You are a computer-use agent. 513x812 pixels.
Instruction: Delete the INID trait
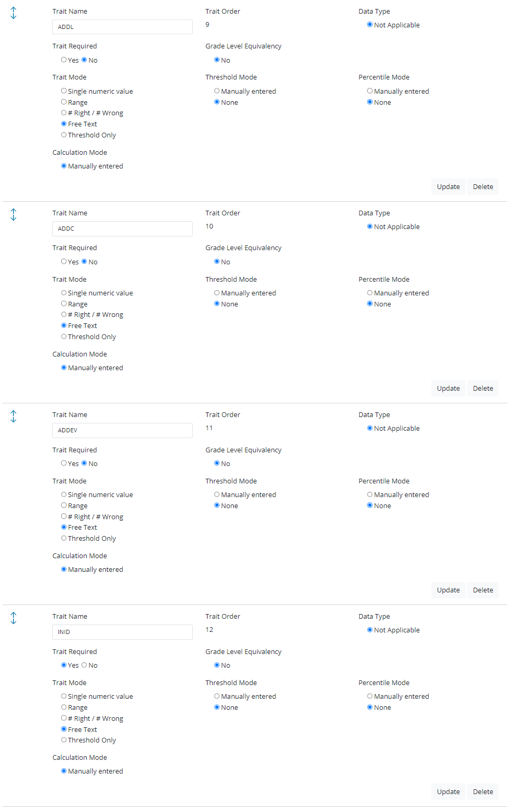pyautogui.click(x=483, y=792)
